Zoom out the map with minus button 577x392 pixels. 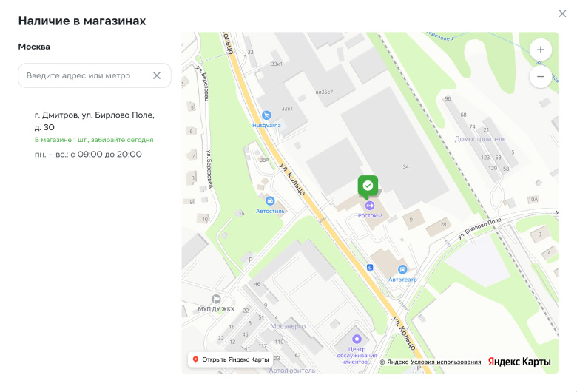(x=540, y=77)
